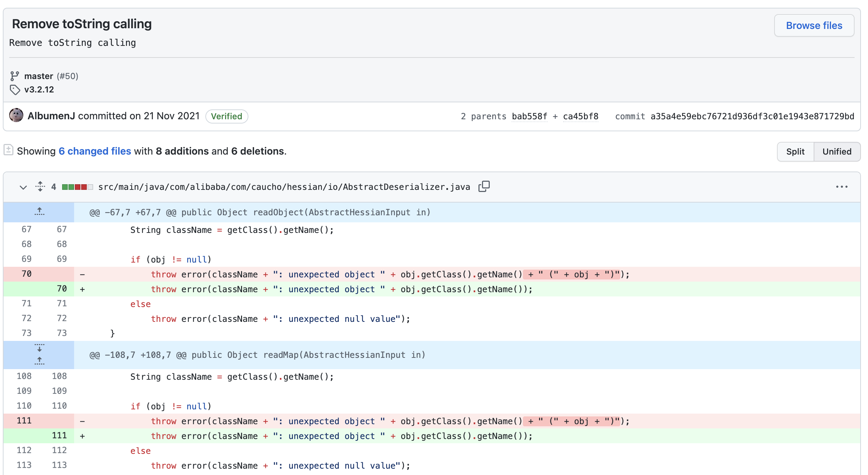The height and width of the screenshot is (475, 868).
Task: Open the three-dot file options menu
Action: tap(842, 187)
